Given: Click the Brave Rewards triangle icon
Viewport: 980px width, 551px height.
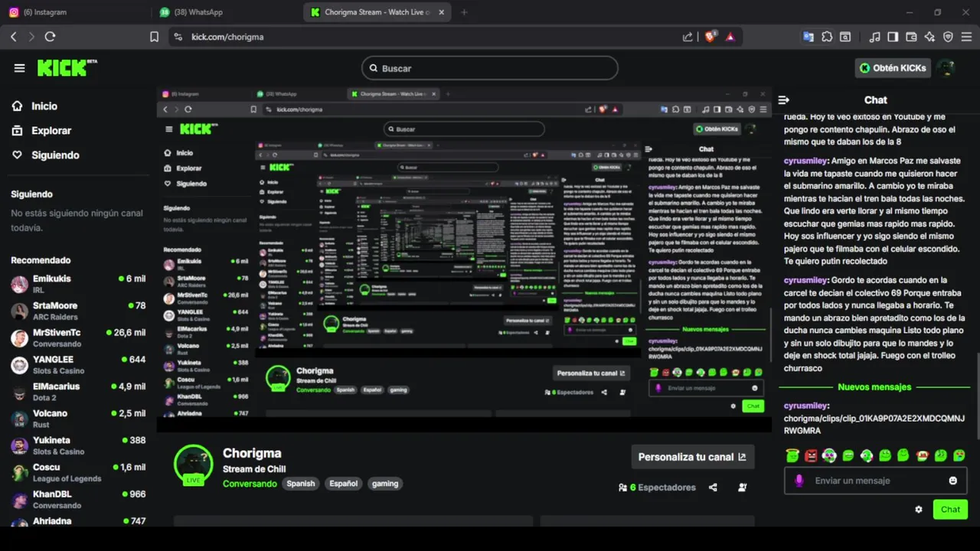Looking at the screenshot, I should tap(730, 37).
